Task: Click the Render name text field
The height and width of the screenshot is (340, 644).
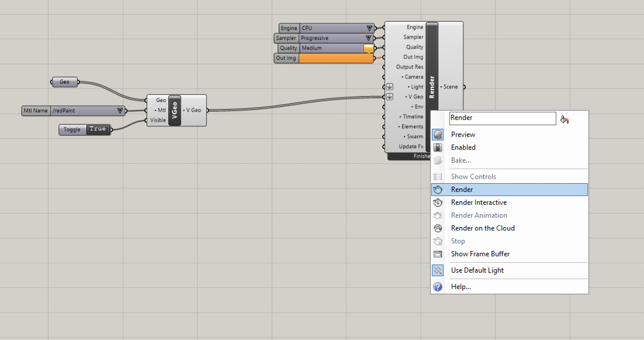Action: point(502,118)
